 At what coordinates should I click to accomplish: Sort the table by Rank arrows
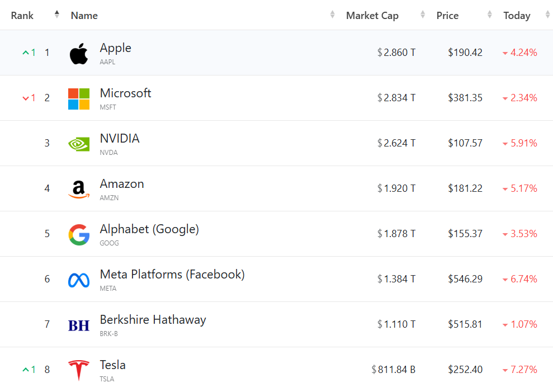pyautogui.click(x=56, y=15)
